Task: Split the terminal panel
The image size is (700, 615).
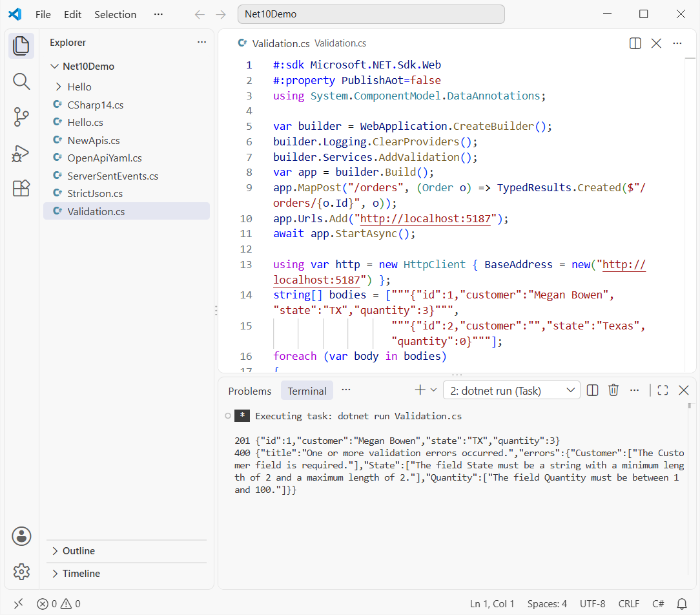Action: [592, 390]
